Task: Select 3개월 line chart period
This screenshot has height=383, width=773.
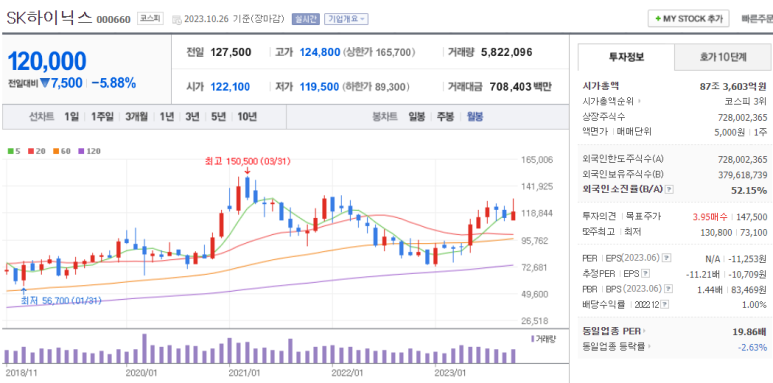Action: [136, 117]
